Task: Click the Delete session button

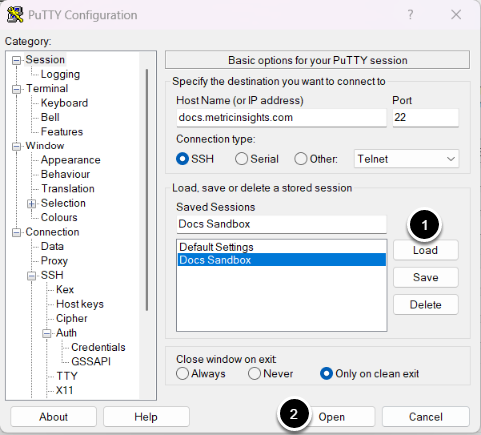Action: coord(426,305)
